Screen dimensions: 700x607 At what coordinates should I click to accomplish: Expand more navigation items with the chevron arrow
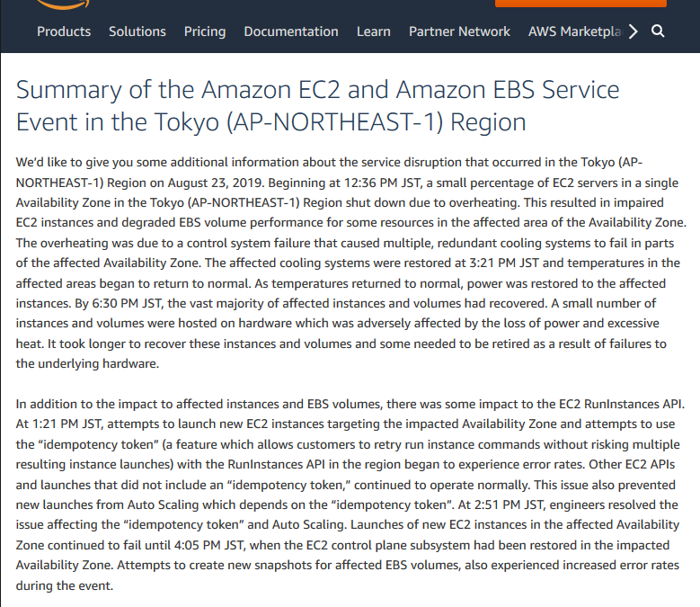click(x=633, y=31)
